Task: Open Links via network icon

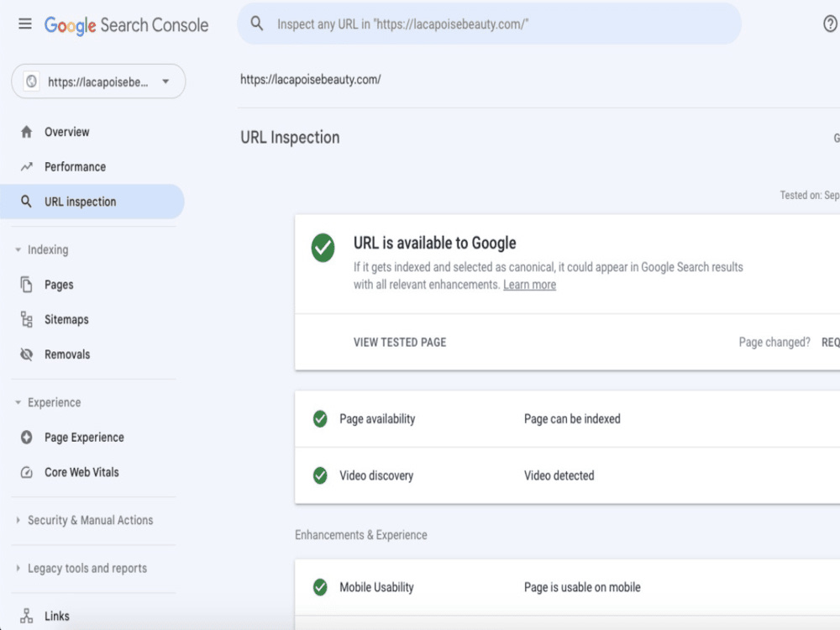Action: click(26, 616)
